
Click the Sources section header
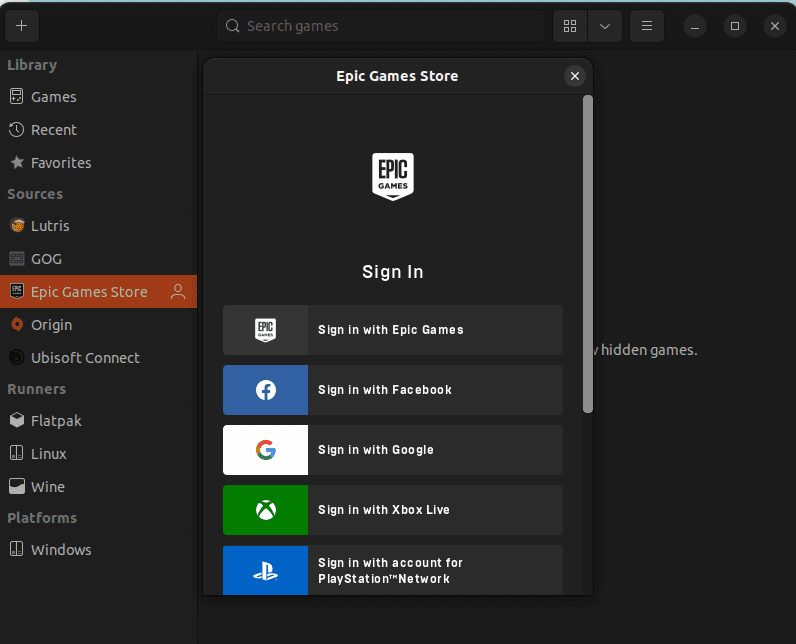point(35,194)
